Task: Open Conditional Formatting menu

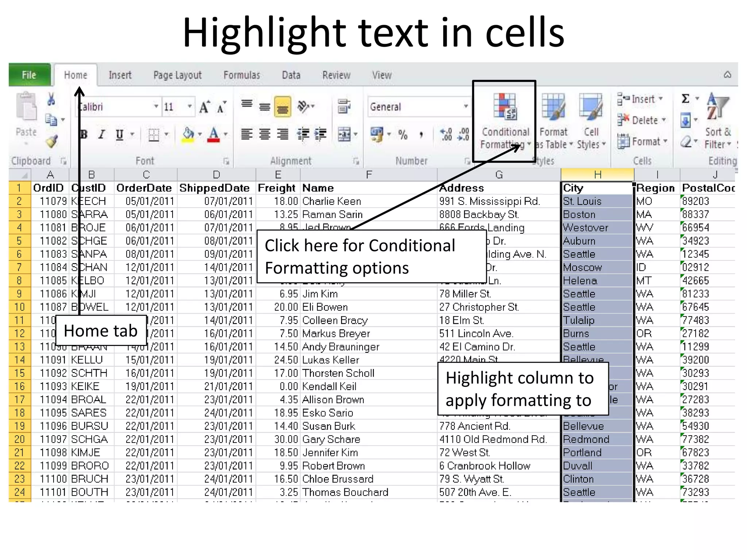Action: tap(505, 121)
